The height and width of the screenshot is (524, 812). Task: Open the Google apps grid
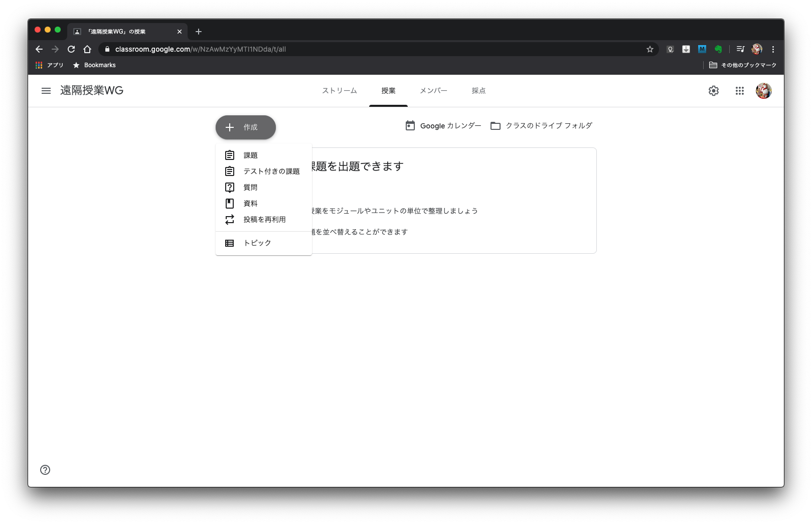[739, 91]
